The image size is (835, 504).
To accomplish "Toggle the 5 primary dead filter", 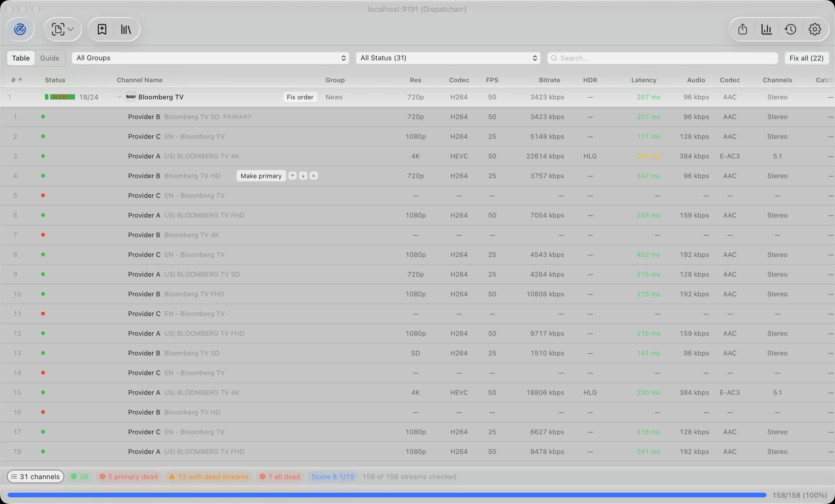I will 129,476.
